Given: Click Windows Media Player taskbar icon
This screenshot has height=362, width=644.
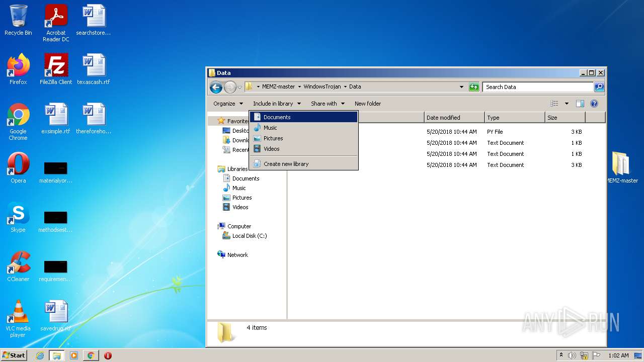Looking at the screenshot, I should tap(74, 355).
